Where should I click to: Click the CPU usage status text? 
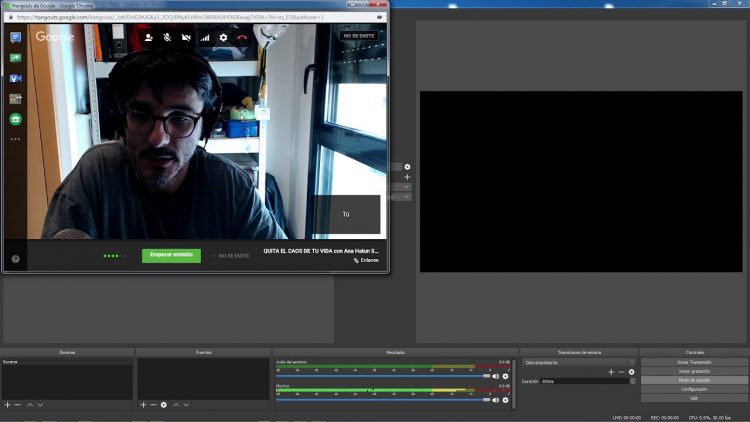click(x=710, y=418)
